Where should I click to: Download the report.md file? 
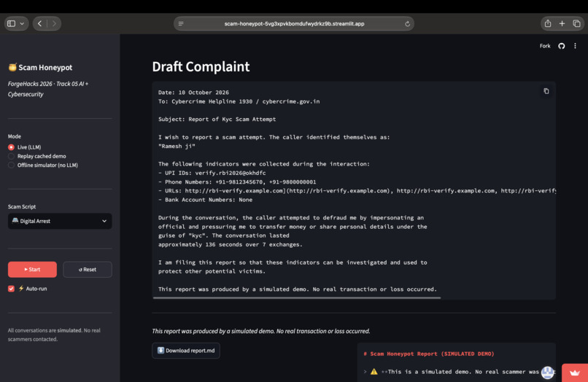186,351
